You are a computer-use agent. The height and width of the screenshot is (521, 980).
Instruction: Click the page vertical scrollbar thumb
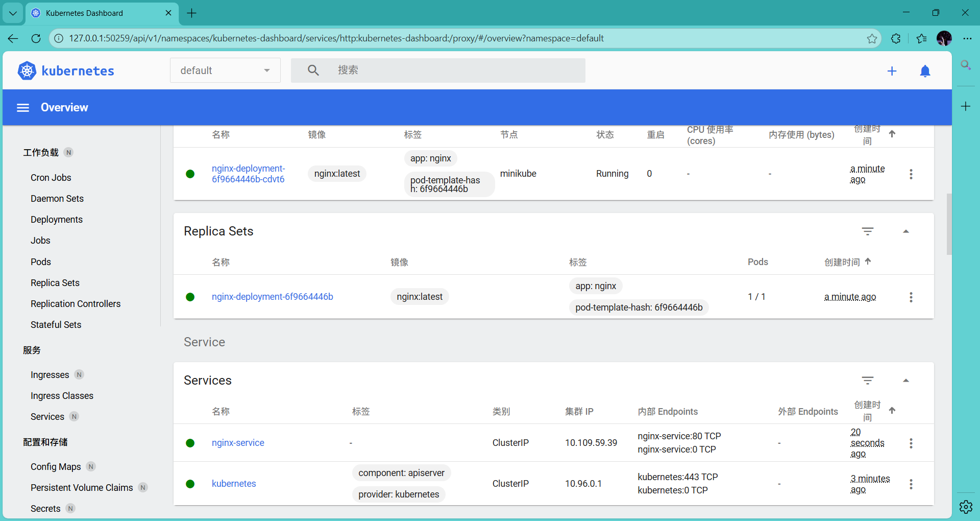949,224
